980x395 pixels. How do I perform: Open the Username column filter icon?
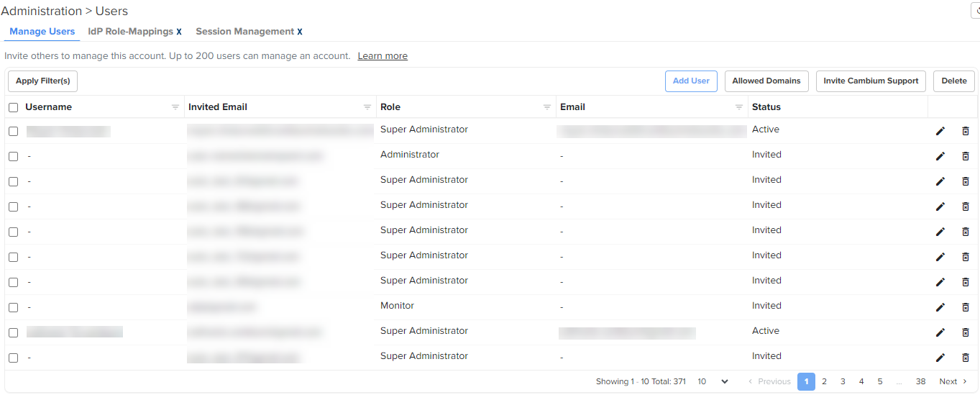(x=175, y=107)
